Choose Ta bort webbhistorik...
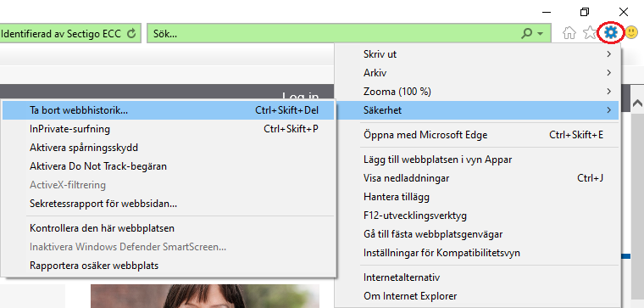644x308 pixels. pos(169,110)
